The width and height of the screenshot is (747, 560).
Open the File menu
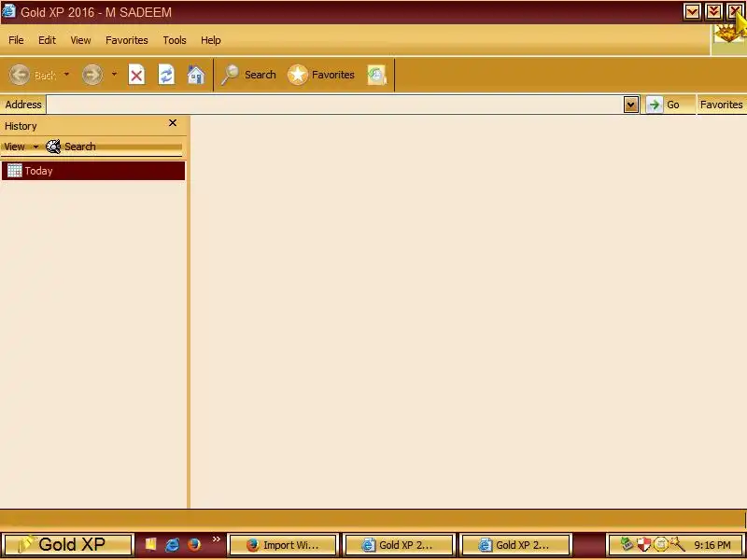tap(16, 40)
